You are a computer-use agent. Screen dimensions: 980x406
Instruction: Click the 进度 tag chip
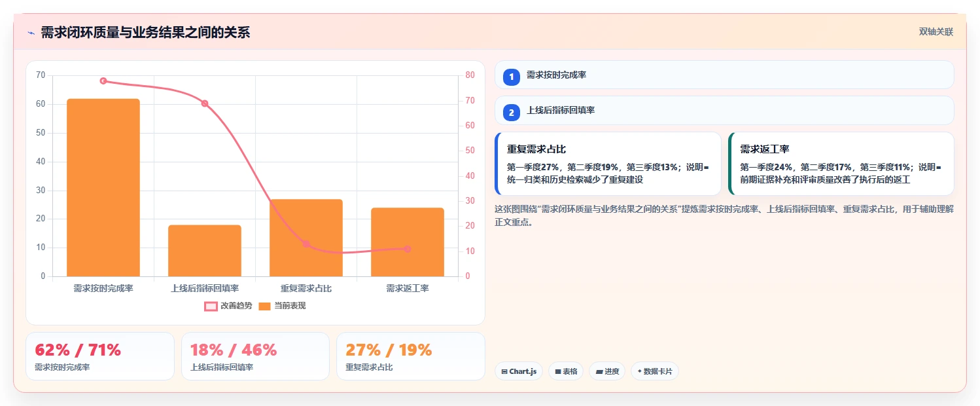tap(608, 371)
